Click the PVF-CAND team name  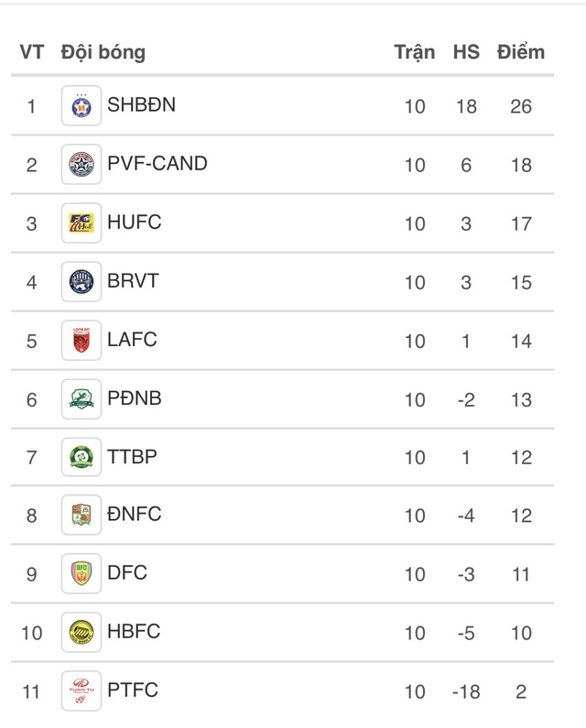click(x=157, y=163)
